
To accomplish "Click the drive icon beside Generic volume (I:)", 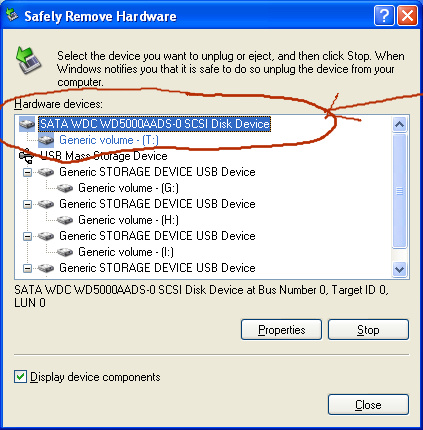I will point(65,252).
